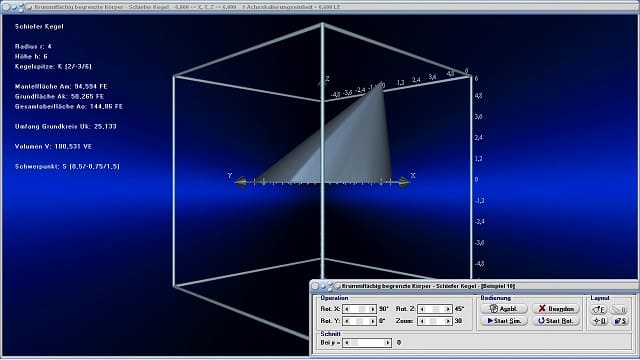Image resolution: width=640 pixels, height=360 pixels.
Task: Click the Rot. Z slider track
Action: pos(435,309)
